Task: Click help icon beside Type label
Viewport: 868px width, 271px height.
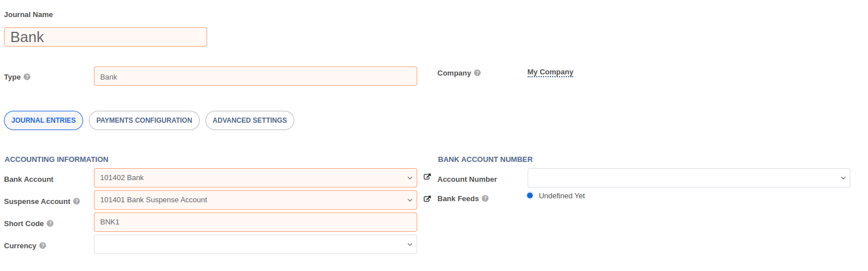Action: point(27,77)
